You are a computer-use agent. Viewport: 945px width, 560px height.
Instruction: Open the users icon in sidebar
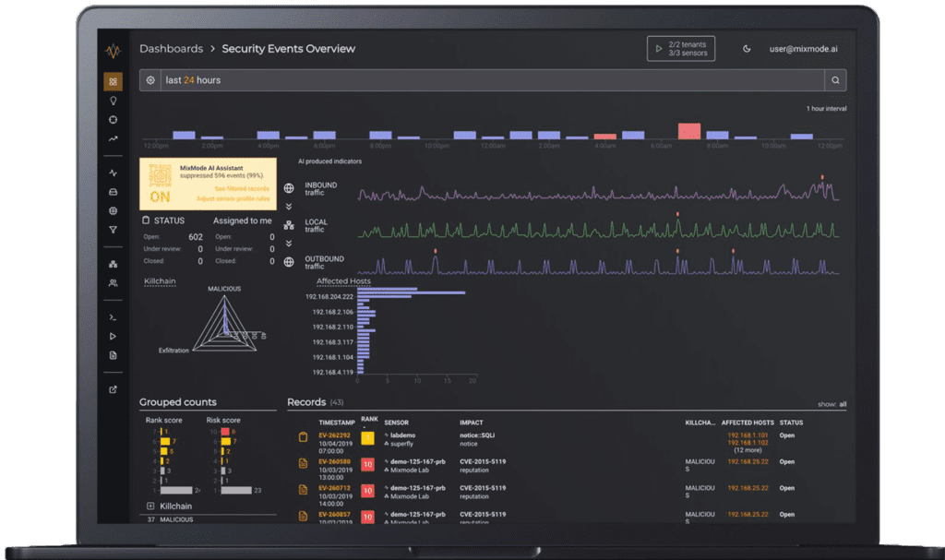coord(113,282)
